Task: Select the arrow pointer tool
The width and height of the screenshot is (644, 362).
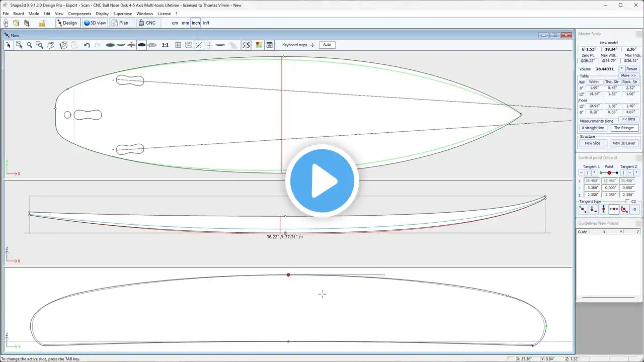Action: coord(9,45)
